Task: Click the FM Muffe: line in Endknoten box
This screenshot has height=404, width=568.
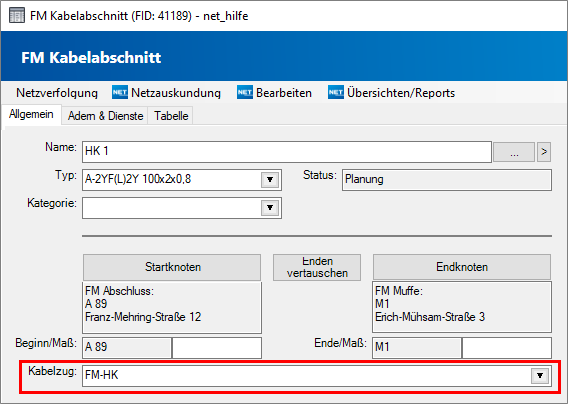Action: click(x=399, y=291)
